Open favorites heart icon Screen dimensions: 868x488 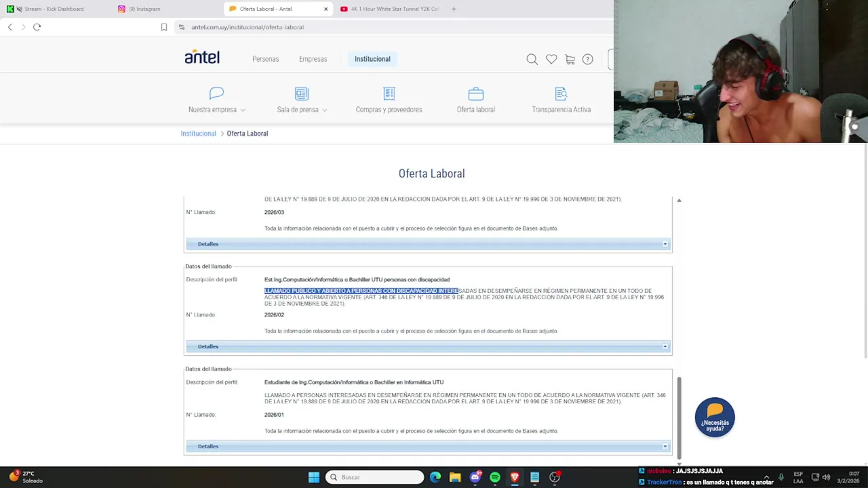(551, 60)
